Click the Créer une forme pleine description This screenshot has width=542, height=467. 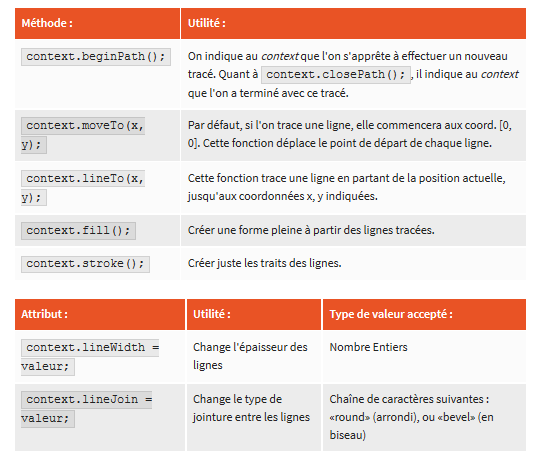tap(311, 230)
